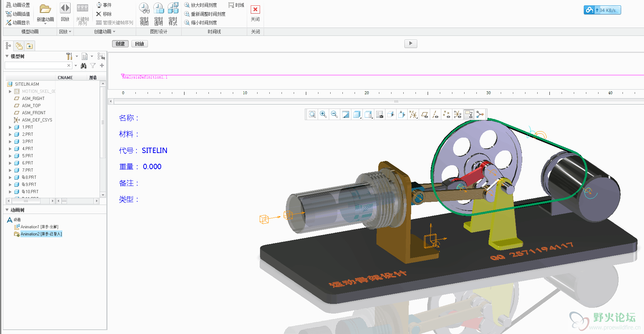Image resolution: width=644 pixels, height=334 pixels.
Task: Expand the 1.PRT tree node
Action: (x=10, y=127)
